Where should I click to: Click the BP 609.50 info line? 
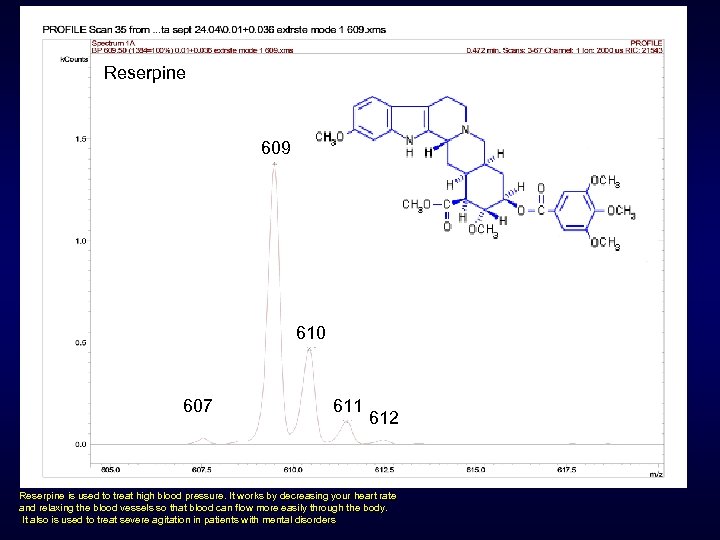(x=192, y=50)
